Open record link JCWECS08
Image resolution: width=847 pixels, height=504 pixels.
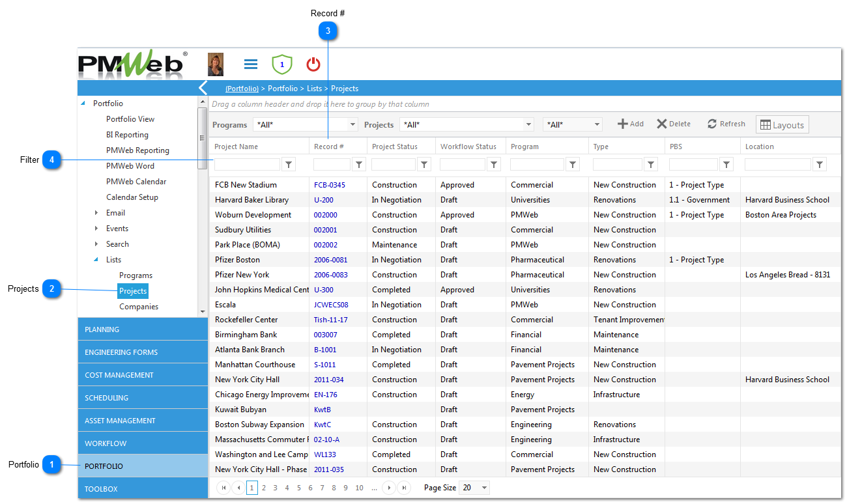(x=331, y=305)
